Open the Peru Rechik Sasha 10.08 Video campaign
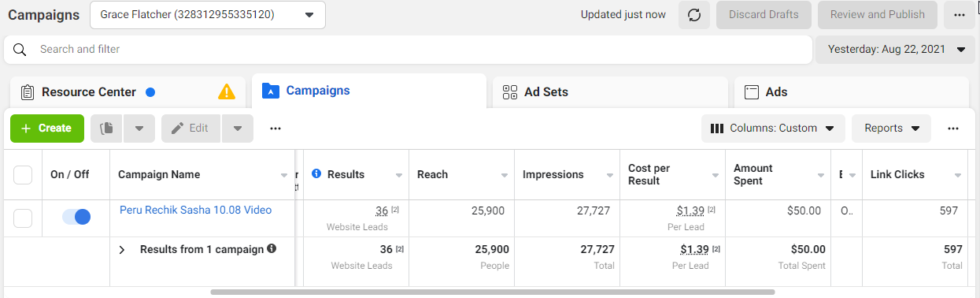The width and height of the screenshot is (980, 298). [195, 210]
